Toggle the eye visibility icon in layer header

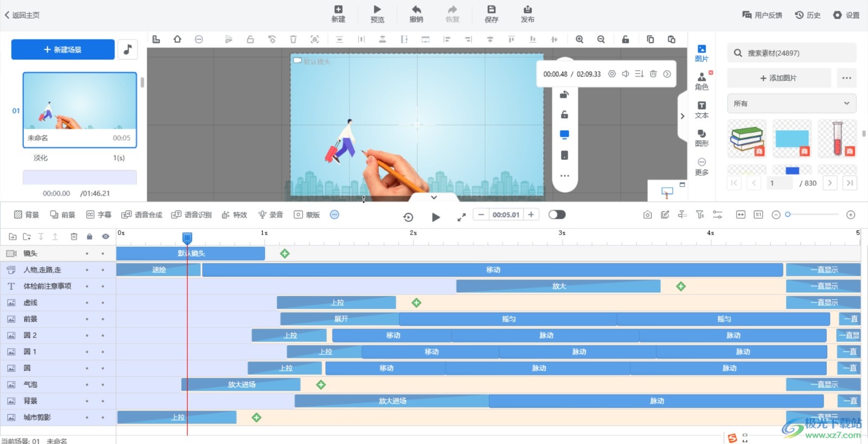(106, 237)
